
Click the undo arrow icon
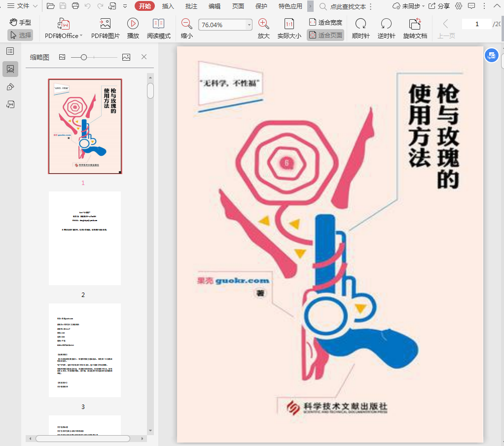[x=87, y=6]
